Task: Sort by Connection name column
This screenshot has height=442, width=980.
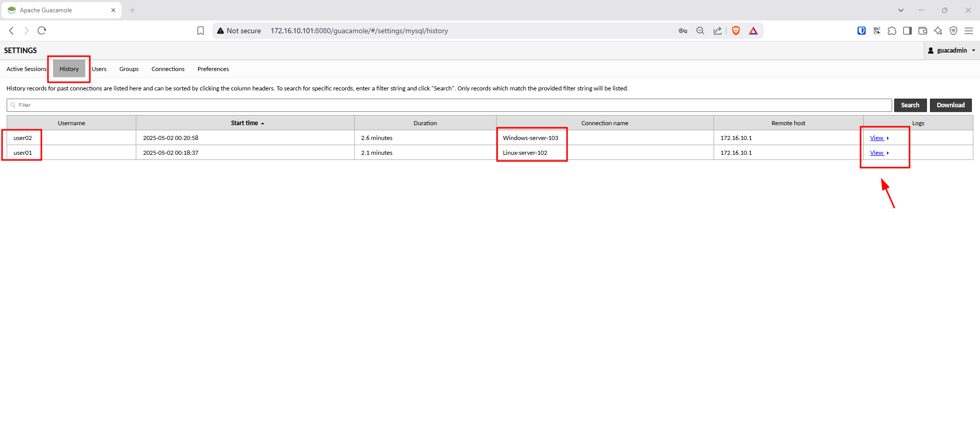Action: pos(605,123)
